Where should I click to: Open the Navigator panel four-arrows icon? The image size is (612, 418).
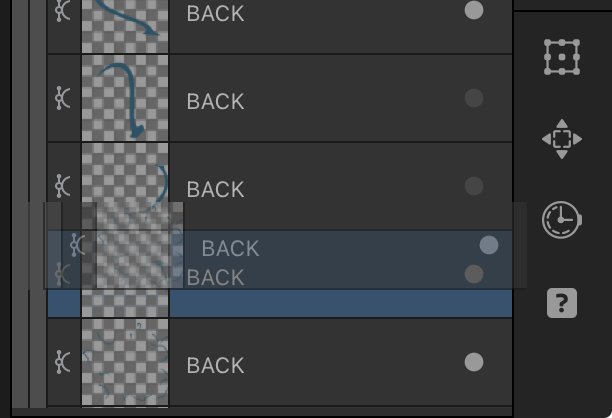coord(562,139)
